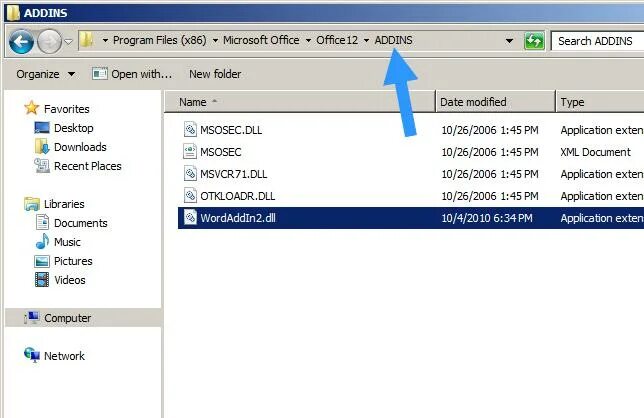Click the MSOSEC.DLL file icon

tap(190, 129)
